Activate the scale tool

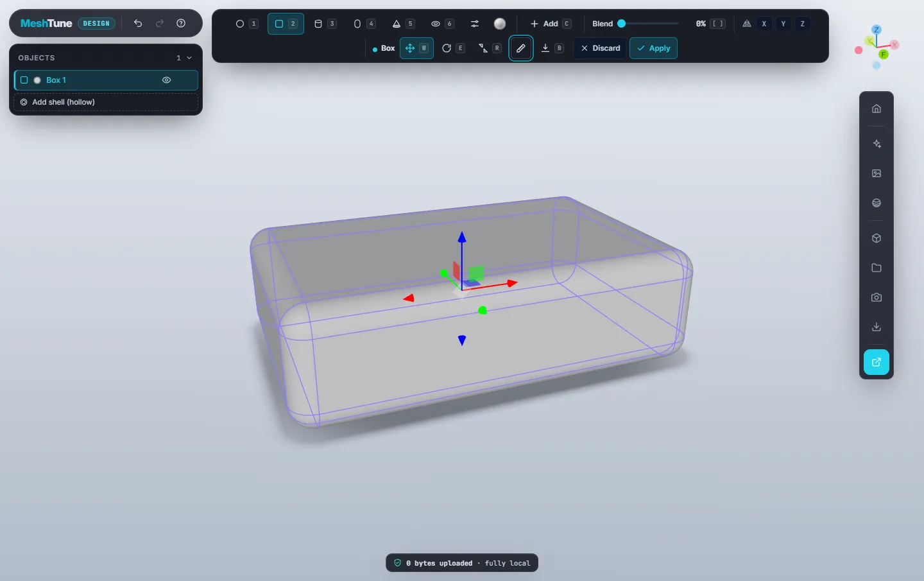pos(490,48)
